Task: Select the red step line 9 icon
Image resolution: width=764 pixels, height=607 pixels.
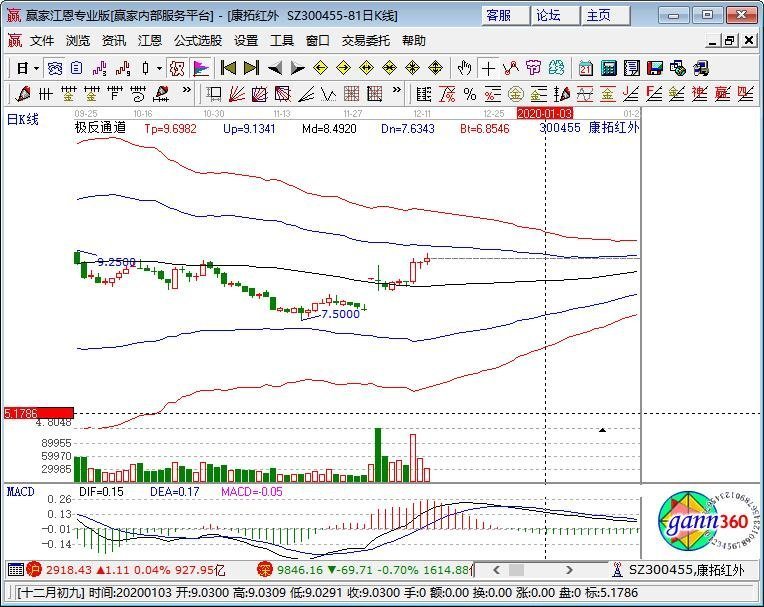Action: coord(123,68)
